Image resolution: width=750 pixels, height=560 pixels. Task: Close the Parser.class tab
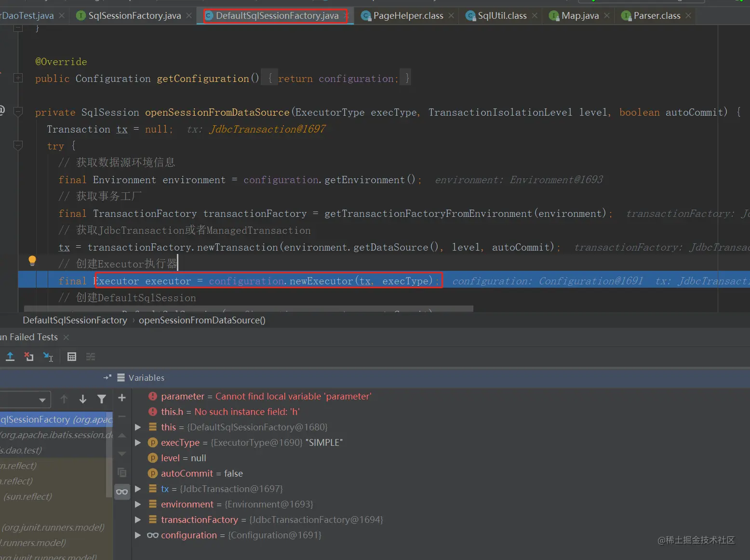click(688, 16)
